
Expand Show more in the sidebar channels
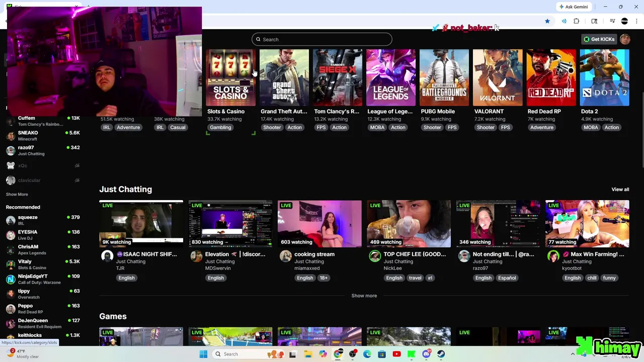pos(17,195)
